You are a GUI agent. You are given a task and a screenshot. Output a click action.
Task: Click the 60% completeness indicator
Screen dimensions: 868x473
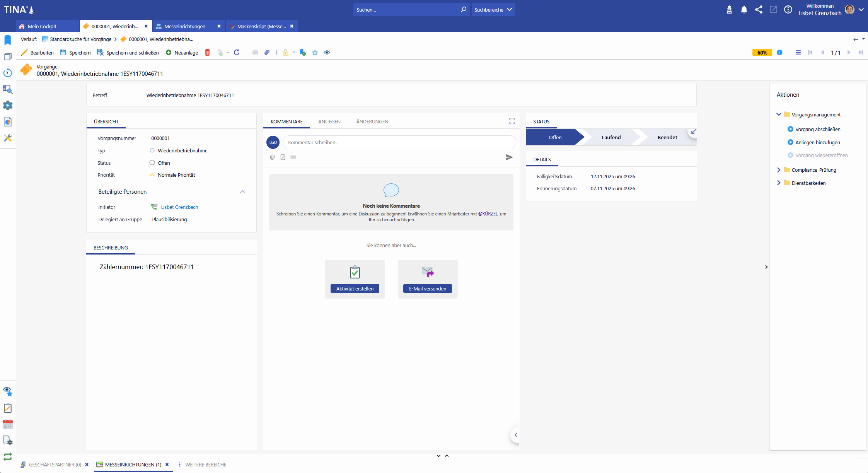tap(762, 53)
